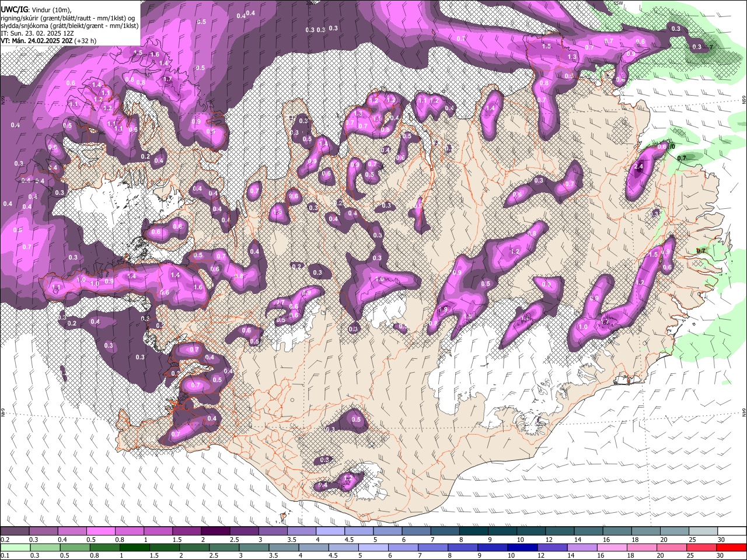Click the "4.5" label in the upper snow legend
747x560 pixels.
[349, 540]
